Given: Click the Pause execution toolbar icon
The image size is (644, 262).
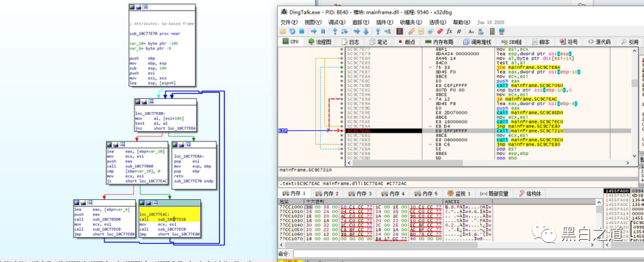Looking at the screenshot, I should [x=323, y=31].
